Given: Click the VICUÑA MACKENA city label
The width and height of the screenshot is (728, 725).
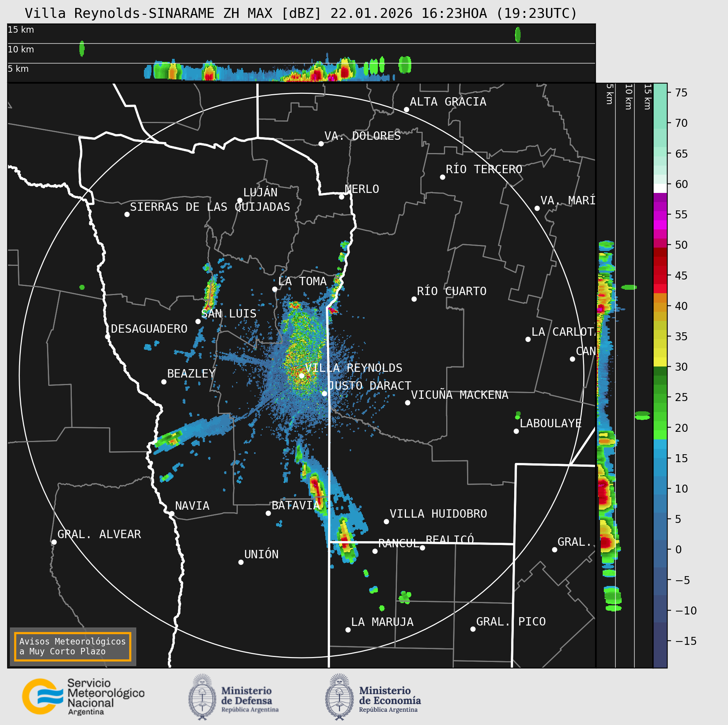Looking at the screenshot, I should point(460,395).
